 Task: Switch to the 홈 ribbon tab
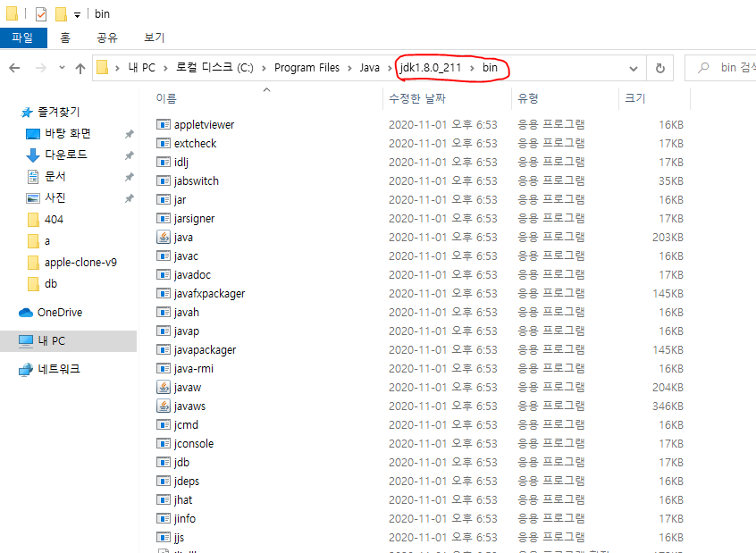pos(65,38)
